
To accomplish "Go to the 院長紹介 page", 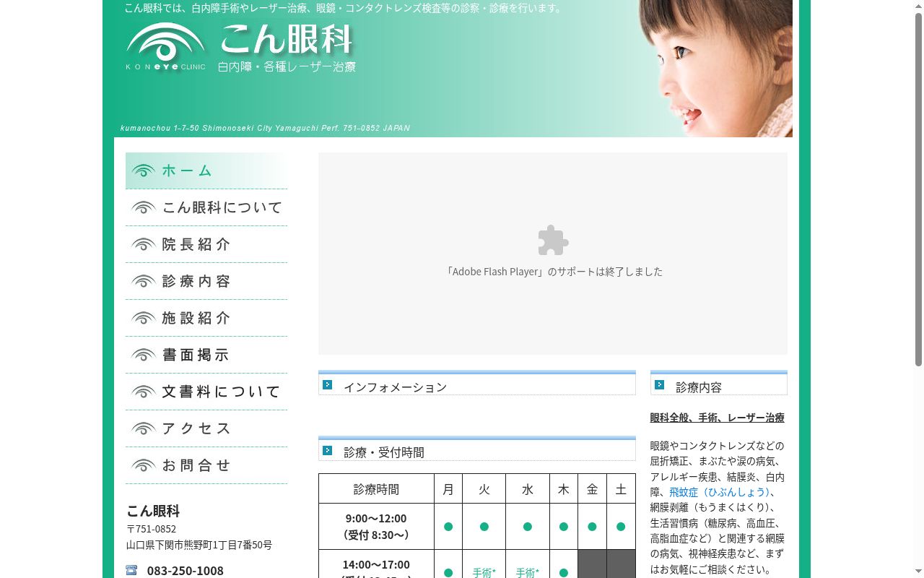I will click(206, 244).
